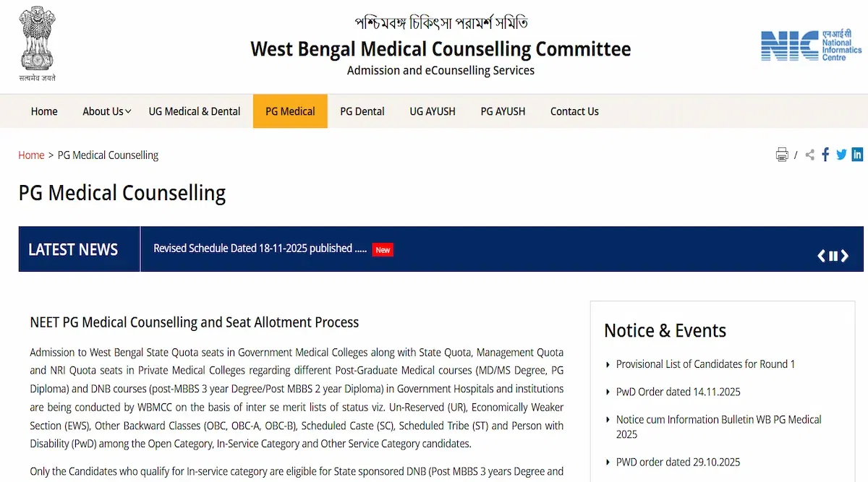Open the UG AYUSH menu item
Viewport: 868px width, 482px height.
[x=432, y=111]
